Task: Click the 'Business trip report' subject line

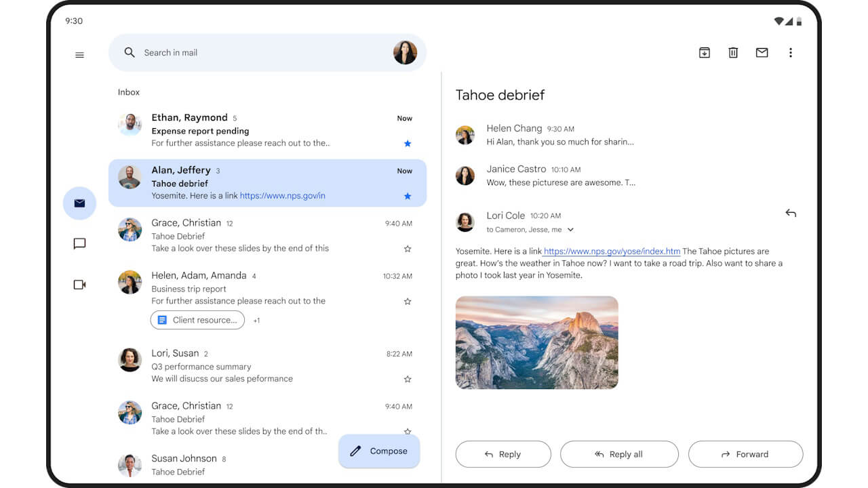Action: [190, 289]
